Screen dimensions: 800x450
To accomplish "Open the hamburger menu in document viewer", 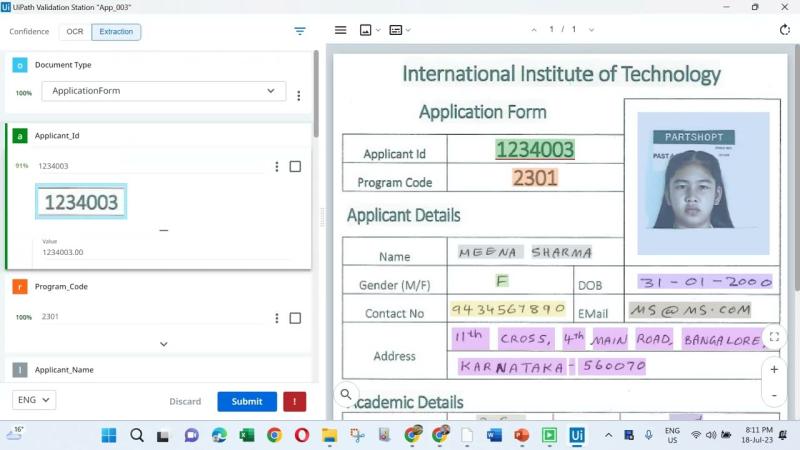I will pos(340,30).
